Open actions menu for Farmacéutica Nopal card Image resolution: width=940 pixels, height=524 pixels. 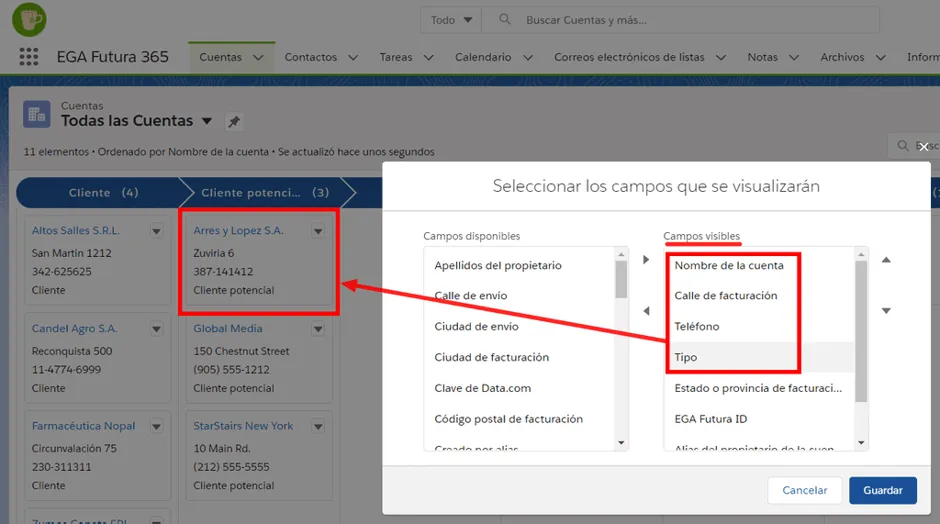click(x=156, y=426)
